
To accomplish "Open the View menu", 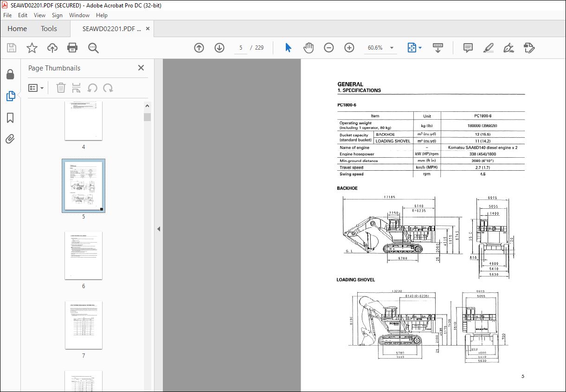I will (x=40, y=15).
